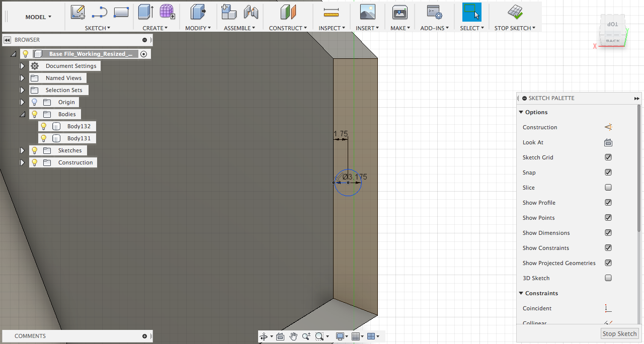The image size is (644, 344).
Task: Uncheck Show Constraints checkbox
Action: (608, 248)
